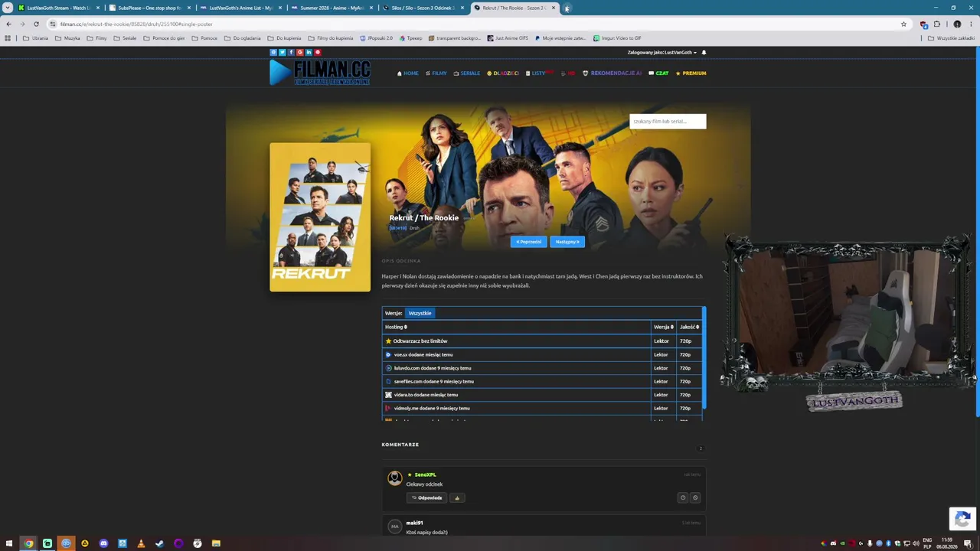Open Steam from the taskbar
The image size is (980, 551).
pyautogui.click(x=159, y=543)
